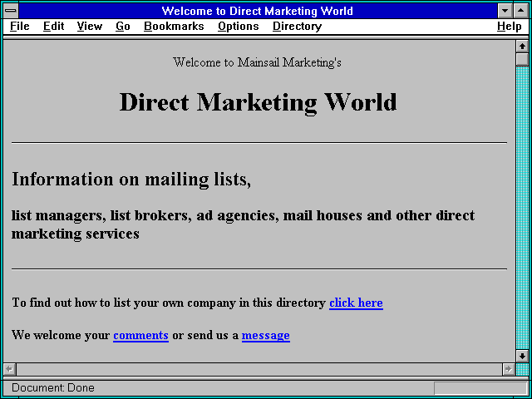Open the File menu
Screen dimensions: 532x399
pos(20,27)
